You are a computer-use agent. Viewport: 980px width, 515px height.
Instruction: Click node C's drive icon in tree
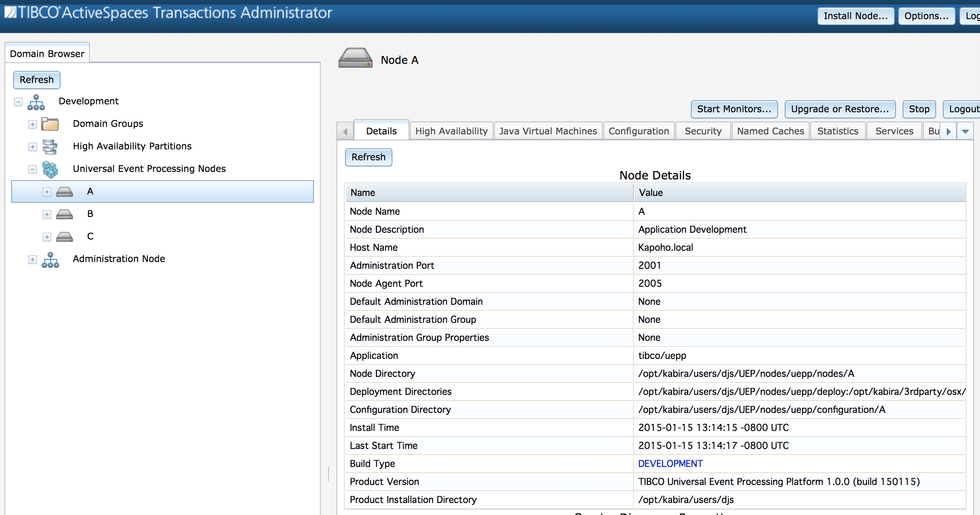(x=64, y=236)
